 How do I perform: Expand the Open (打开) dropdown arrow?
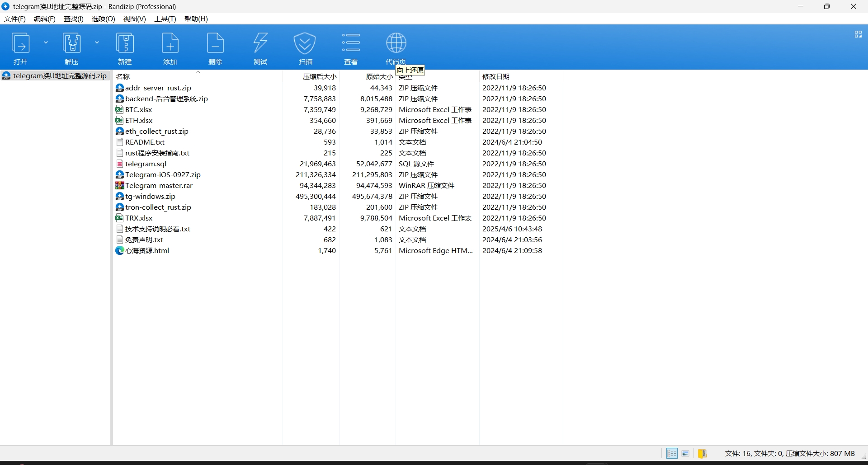(x=46, y=42)
